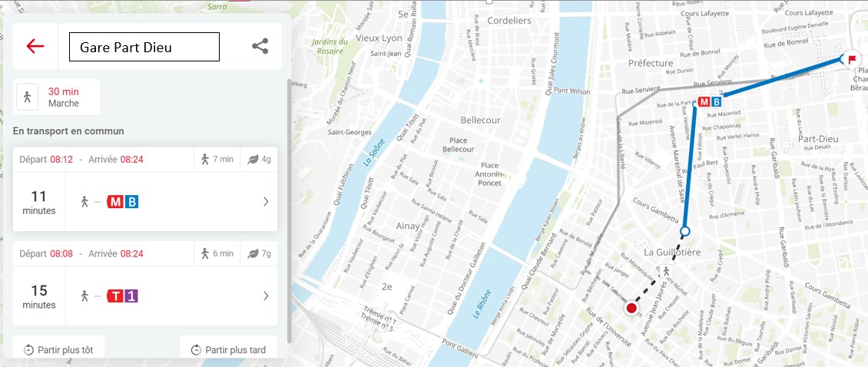Click 'Cordeliers' label on map

pyautogui.click(x=509, y=21)
